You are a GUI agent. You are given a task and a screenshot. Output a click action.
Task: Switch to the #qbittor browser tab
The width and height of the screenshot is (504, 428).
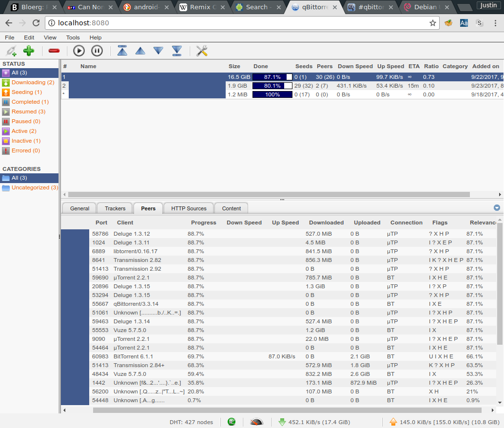click(x=371, y=7)
